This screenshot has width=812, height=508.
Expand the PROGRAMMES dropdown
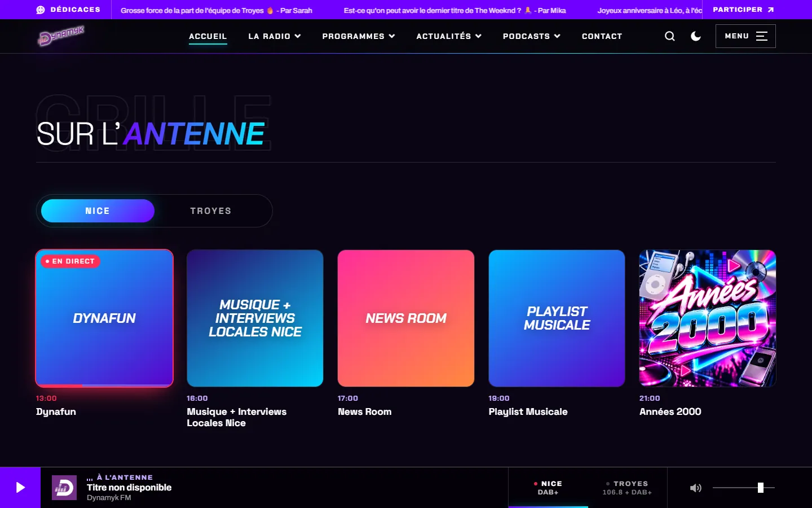coord(359,36)
